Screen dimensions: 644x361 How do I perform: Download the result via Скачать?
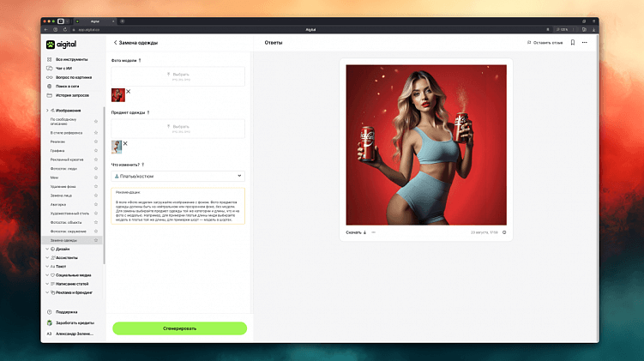tap(356, 232)
